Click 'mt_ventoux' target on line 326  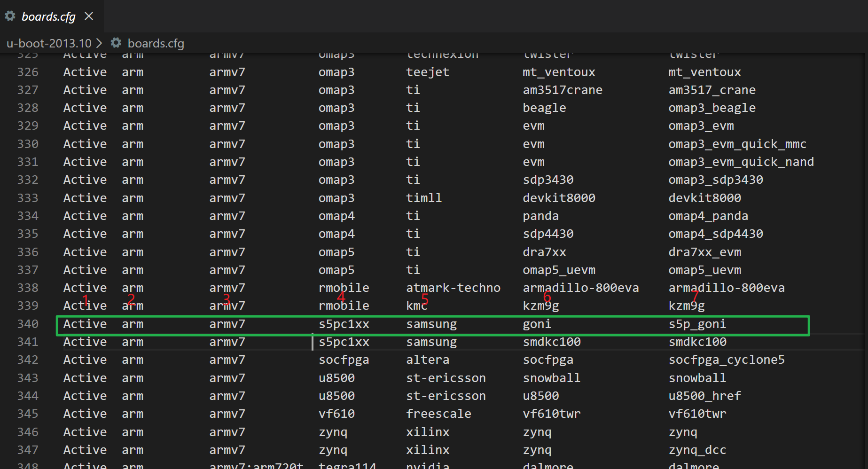pos(704,72)
